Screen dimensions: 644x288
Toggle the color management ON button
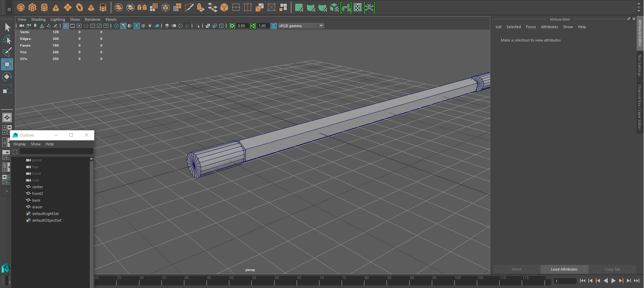[274, 26]
